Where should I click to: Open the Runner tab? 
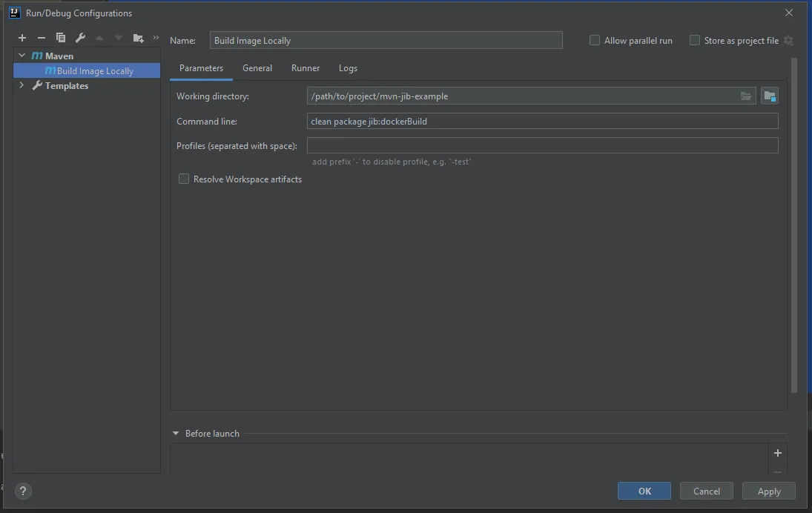[306, 68]
